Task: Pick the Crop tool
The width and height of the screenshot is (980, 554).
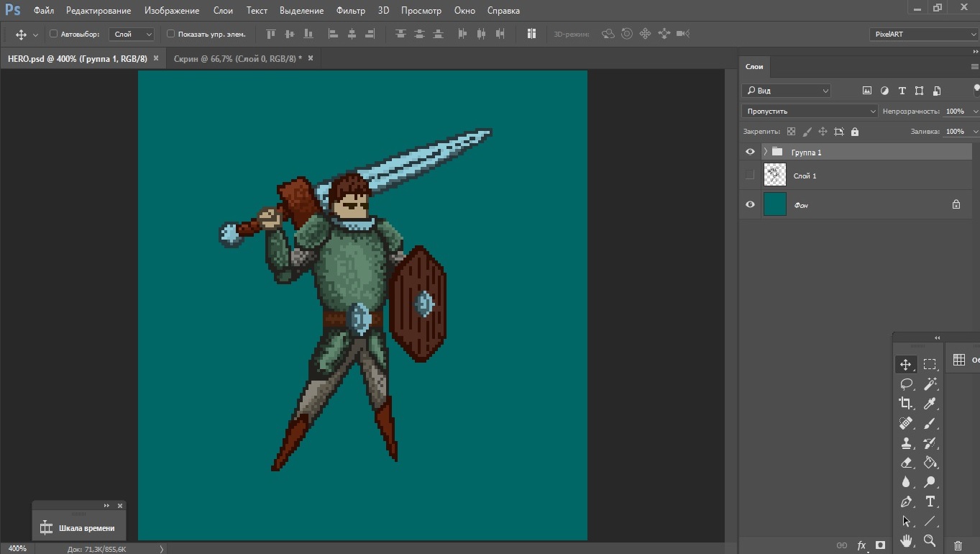Action: click(x=906, y=404)
